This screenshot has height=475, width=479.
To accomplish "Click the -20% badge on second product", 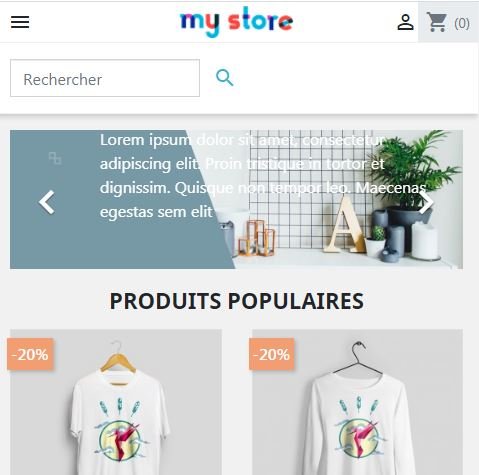I will click(x=272, y=354).
